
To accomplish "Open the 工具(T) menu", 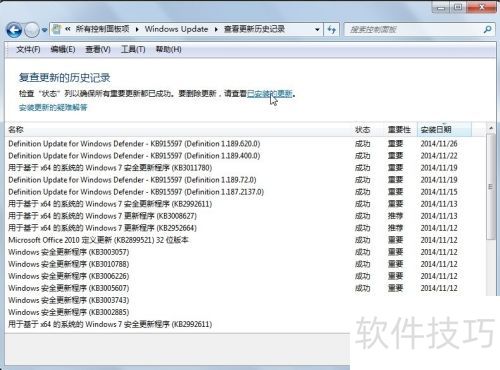I will 133,49.
